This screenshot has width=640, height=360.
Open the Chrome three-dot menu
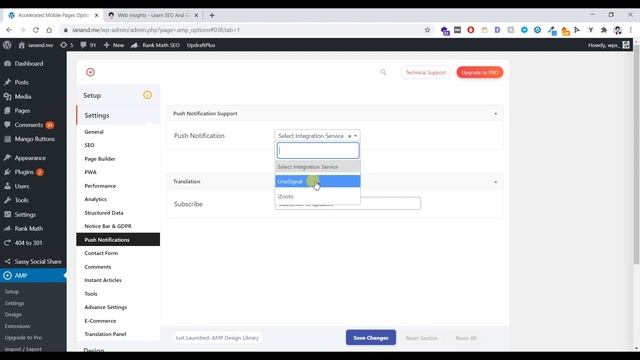[631, 30]
